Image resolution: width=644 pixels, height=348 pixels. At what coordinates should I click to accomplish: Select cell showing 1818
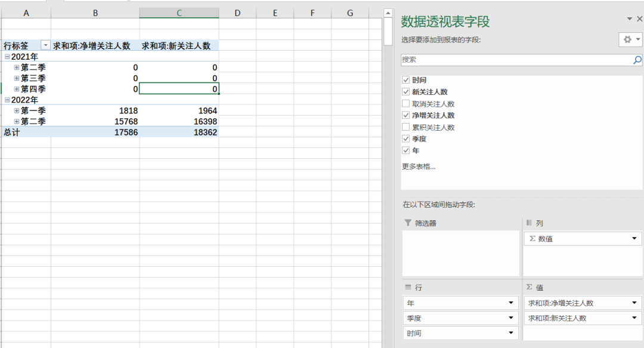click(95, 110)
